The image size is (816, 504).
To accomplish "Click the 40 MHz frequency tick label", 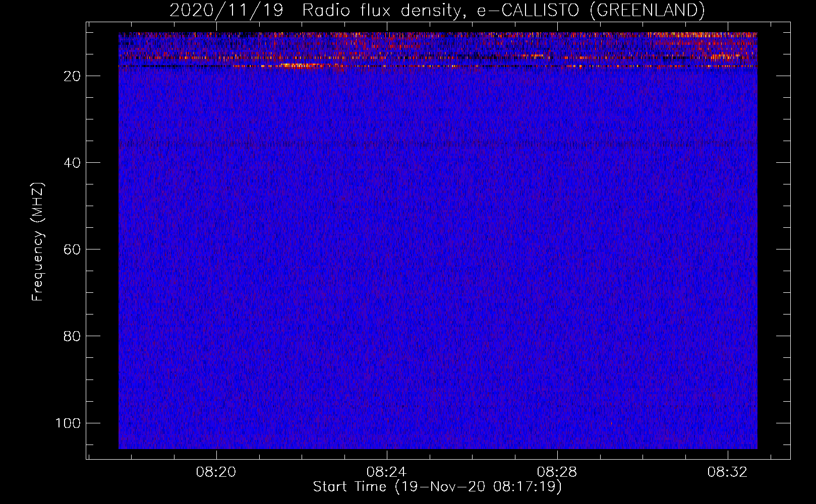I will click(x=72, y=163).
